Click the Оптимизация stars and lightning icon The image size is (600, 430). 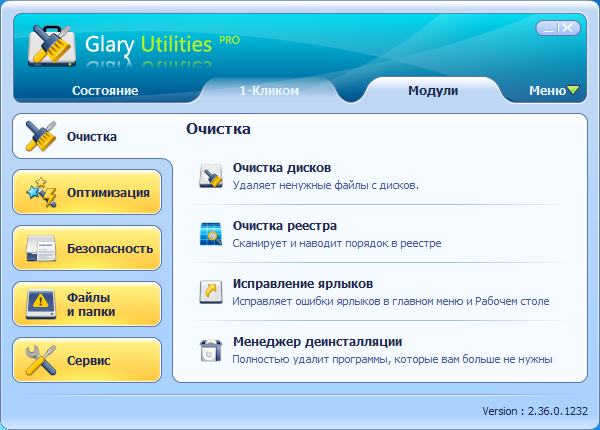tap(41, 192)
